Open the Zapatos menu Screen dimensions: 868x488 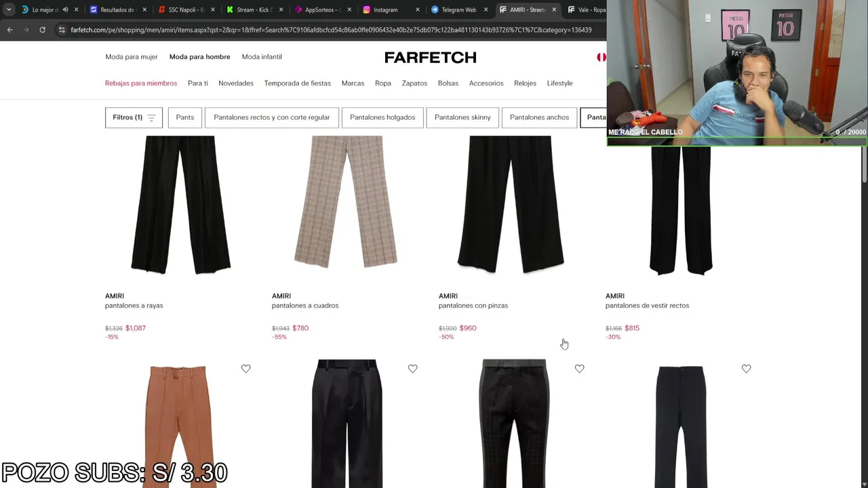click(414, 83)
